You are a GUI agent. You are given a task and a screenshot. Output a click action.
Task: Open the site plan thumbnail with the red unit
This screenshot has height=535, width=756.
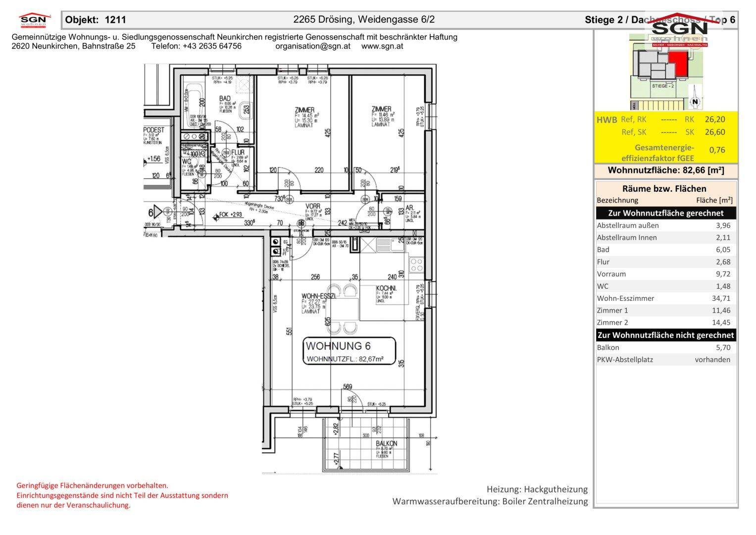pyautogui.click(x=666, y=72)
